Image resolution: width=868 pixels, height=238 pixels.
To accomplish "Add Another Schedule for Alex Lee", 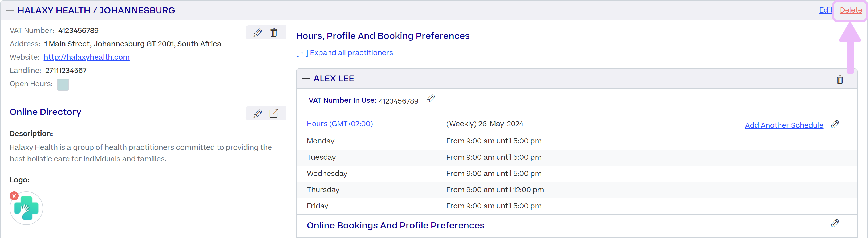I will (x=784, y=125).
